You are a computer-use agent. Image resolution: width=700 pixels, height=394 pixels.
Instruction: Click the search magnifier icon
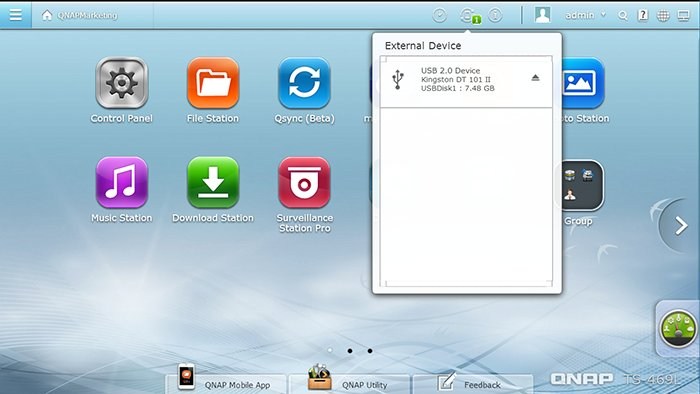[623, 16]
